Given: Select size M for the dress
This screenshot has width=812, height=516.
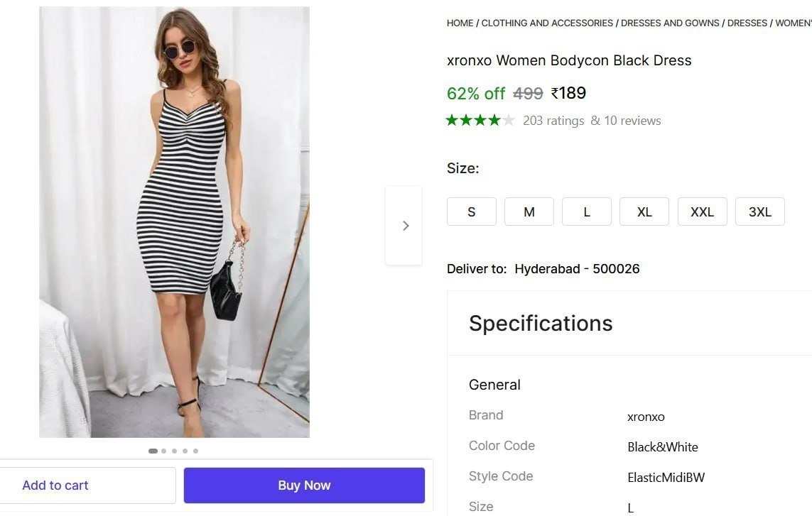Looking at the screenshot, I should click(x=529, y=212).
